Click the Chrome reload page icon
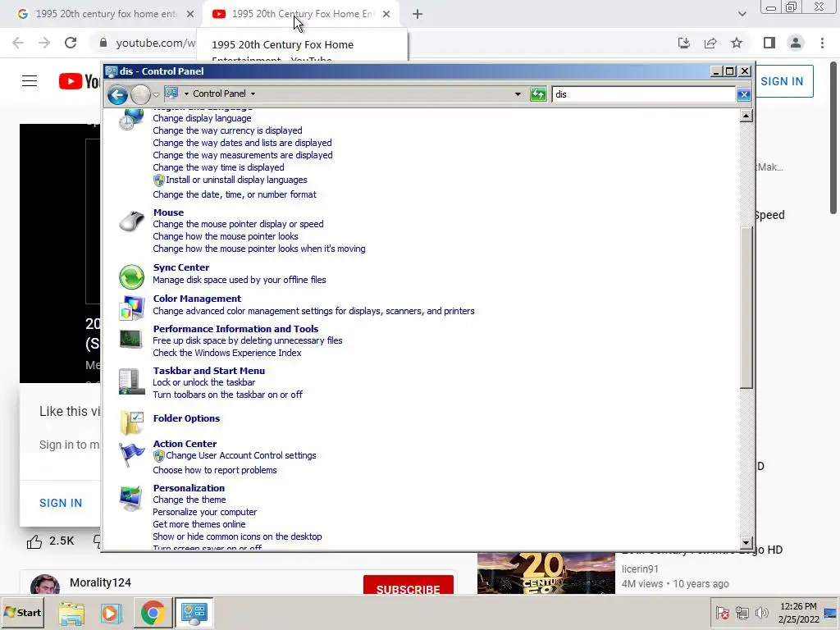The height and width of the screenshot is (630, 840). 71,43
